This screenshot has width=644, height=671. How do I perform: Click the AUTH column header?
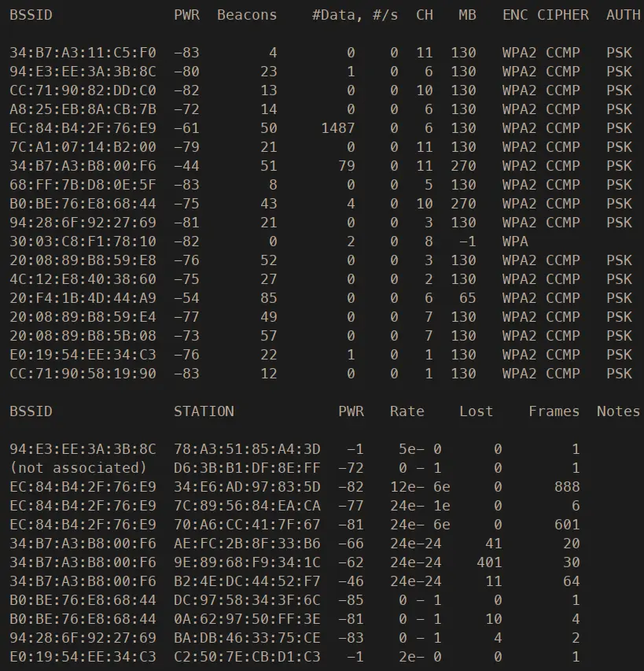[x=623, y=15]
